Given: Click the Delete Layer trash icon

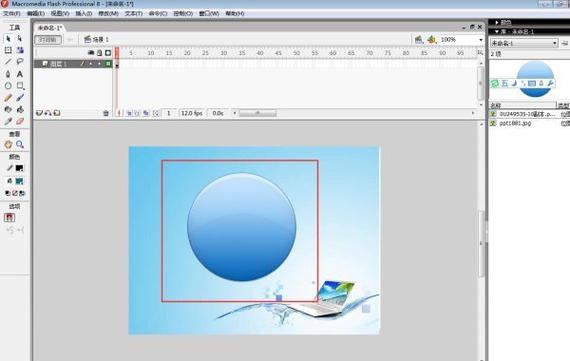Looking at the screenshot, I should pyautogui.click(x=106, y=113).
